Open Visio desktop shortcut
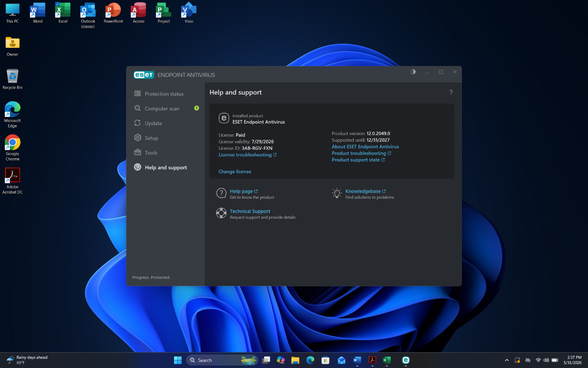 tap(189, 13)
